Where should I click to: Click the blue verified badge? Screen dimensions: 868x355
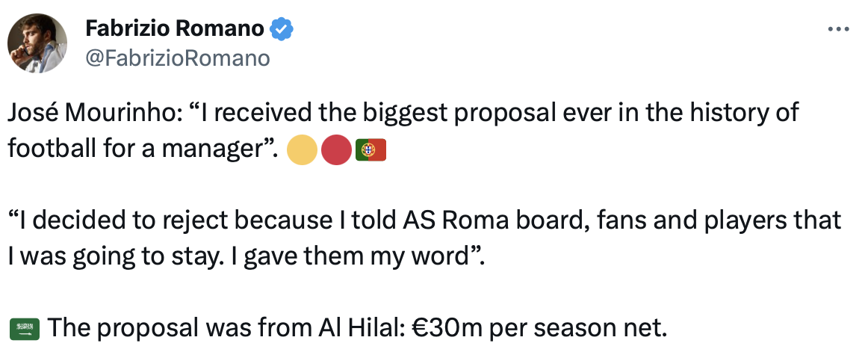tap(281, 30)
